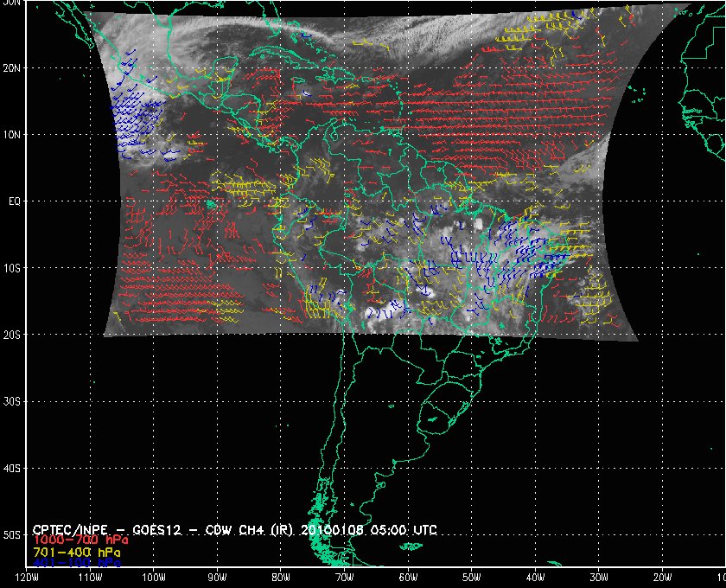This screenshot has width=726, height=588.
Task: Select the blue 401-100 hPa legend entry
Action: 77,564
